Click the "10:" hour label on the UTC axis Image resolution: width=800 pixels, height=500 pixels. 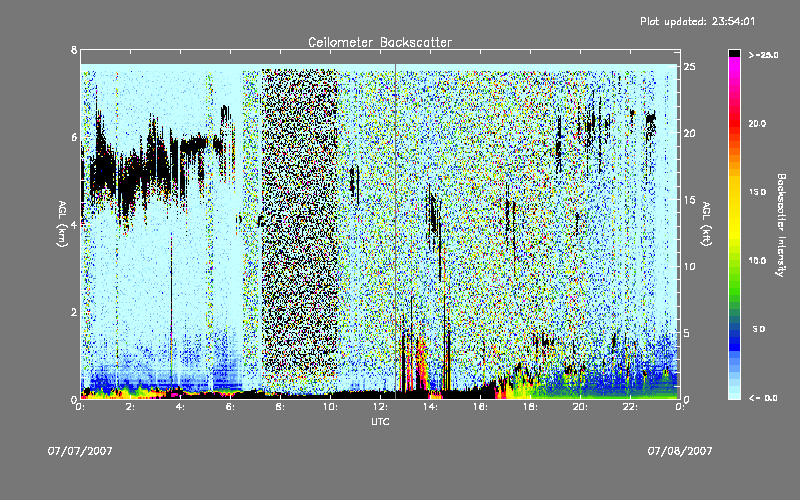330,407
